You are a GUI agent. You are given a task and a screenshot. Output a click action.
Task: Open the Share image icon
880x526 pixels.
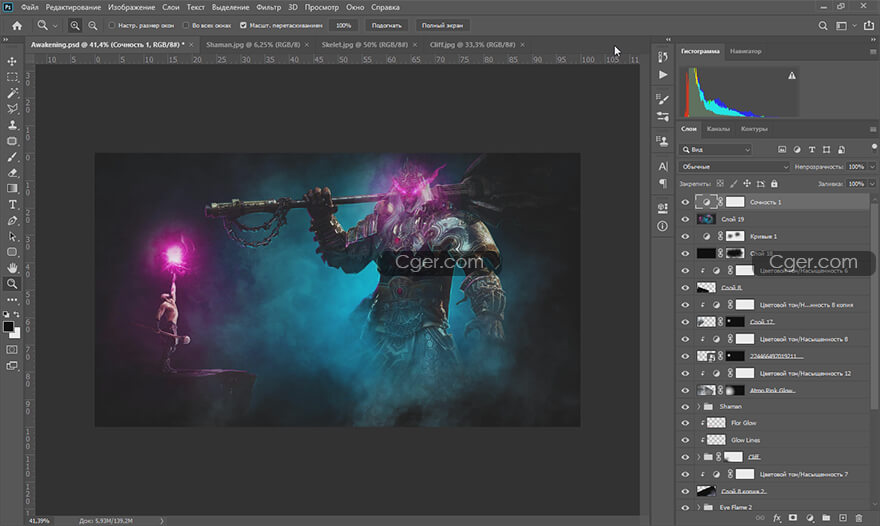click(x=869, y=25)
